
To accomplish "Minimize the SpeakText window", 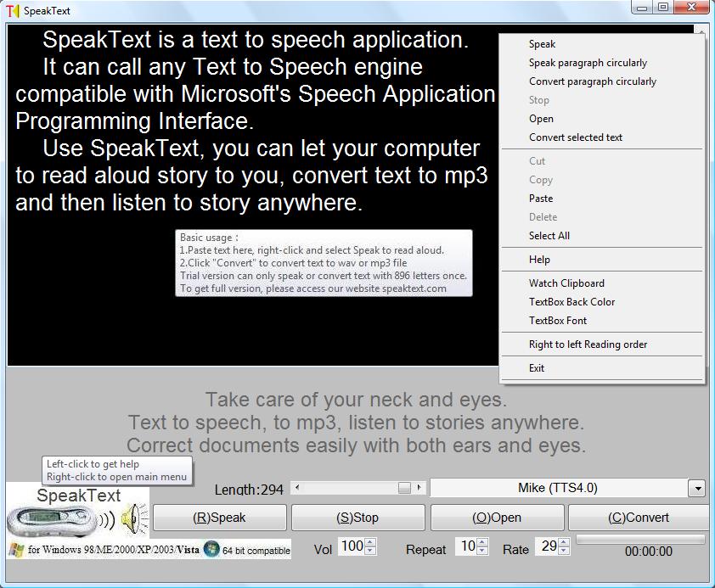I will point(642,8).
